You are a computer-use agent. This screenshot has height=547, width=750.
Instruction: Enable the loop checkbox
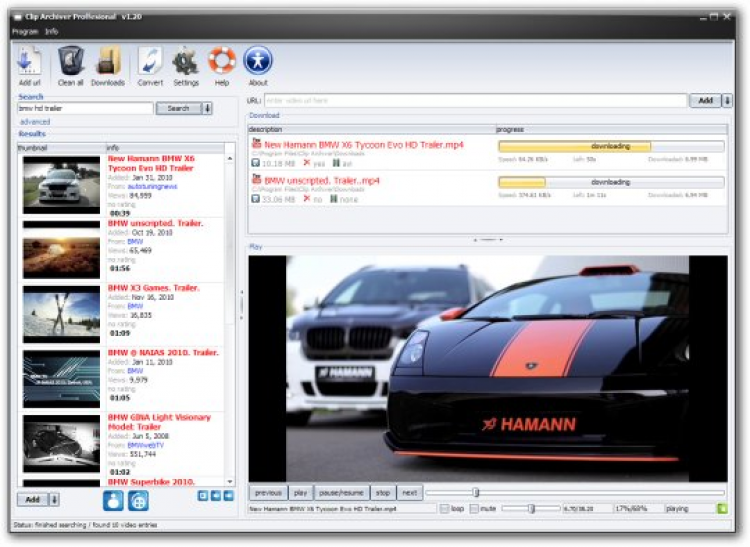(444, 509)
